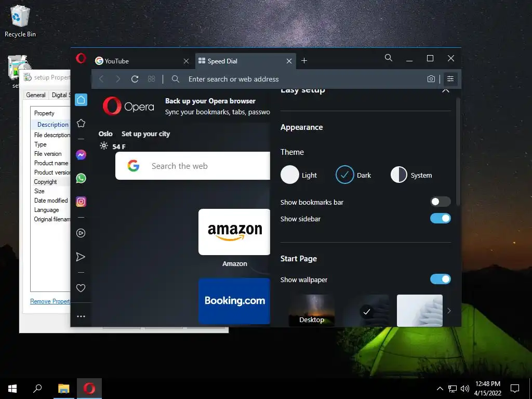Open Digital Signatures tab in setup Properties
532x399 pixels.
[61, 95]
